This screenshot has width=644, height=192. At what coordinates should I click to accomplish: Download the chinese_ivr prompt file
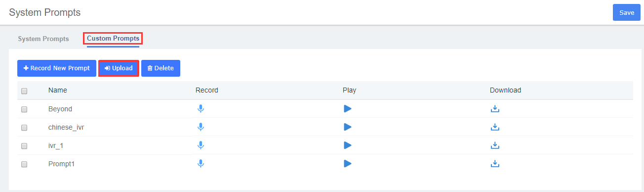point(495,127)
